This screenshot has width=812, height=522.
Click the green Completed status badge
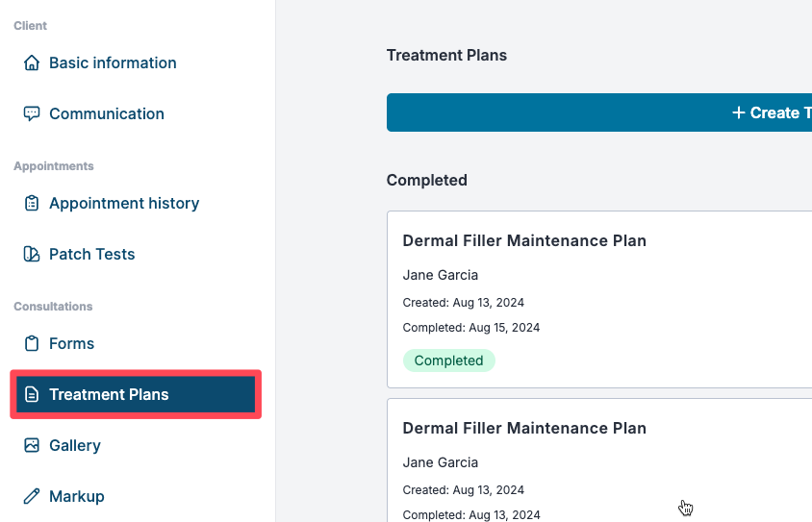[448, 360]
